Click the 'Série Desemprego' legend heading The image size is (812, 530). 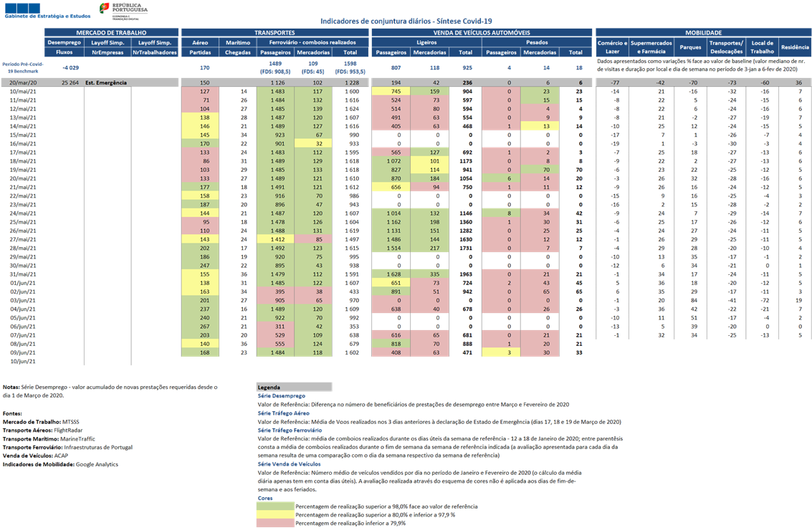pyautogui.click(x=281, y=396)
